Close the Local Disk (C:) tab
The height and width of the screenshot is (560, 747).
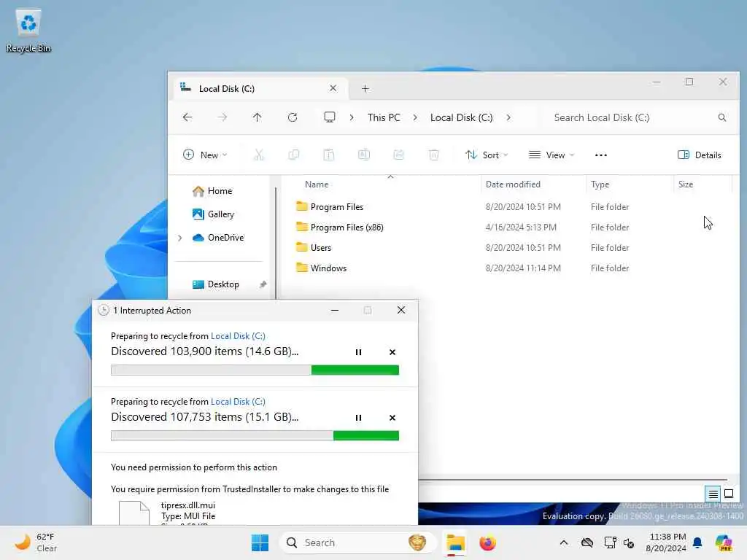333,88
